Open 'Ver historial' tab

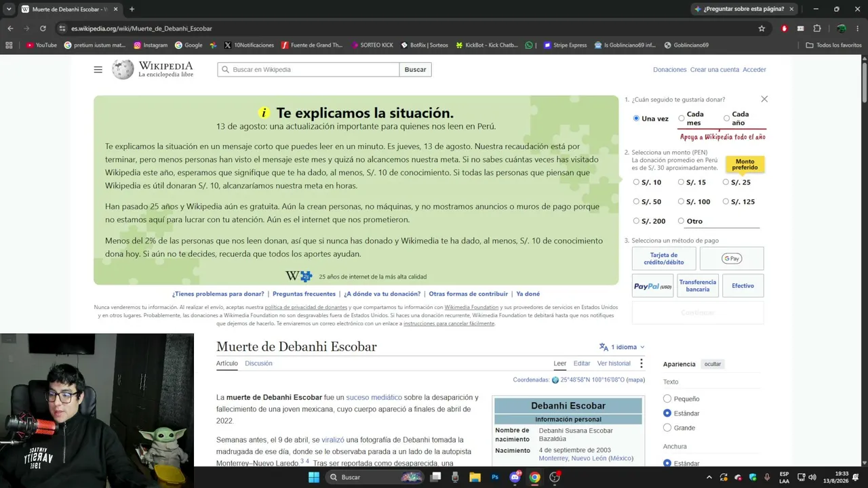(614, 363)
